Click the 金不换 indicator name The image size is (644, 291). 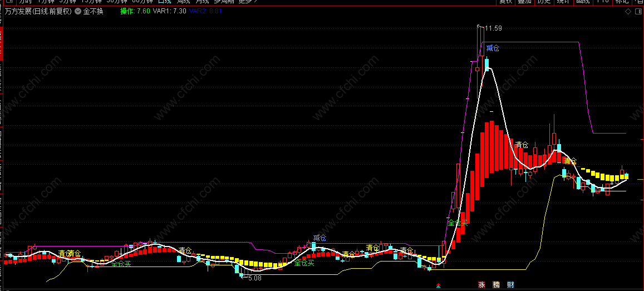[93, 12]
